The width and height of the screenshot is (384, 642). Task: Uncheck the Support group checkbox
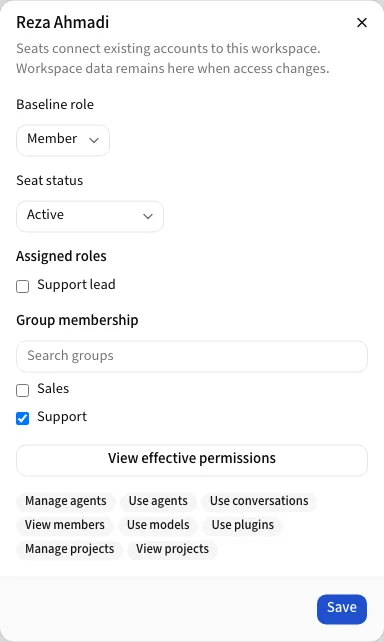[23, 418]
